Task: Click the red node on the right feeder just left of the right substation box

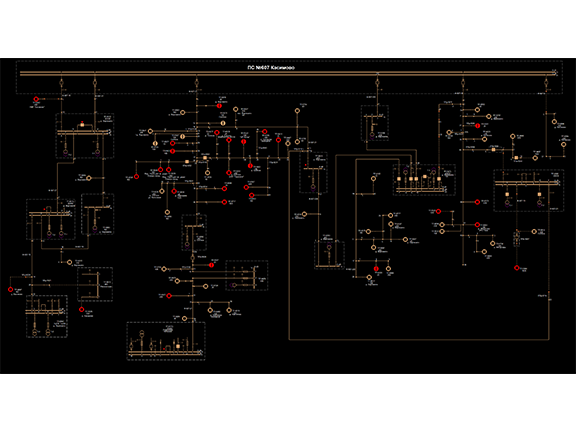Action: click(x=478, y=202)
